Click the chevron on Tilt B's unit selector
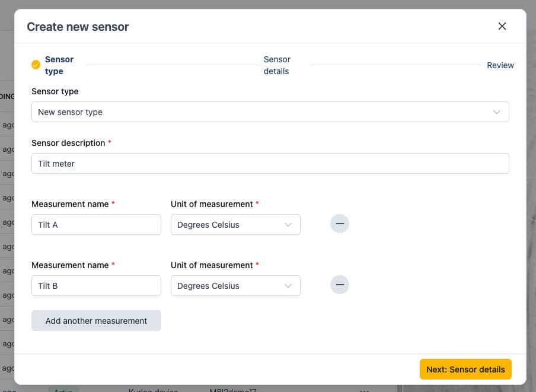Screen dimensions: 536x392 289,285
